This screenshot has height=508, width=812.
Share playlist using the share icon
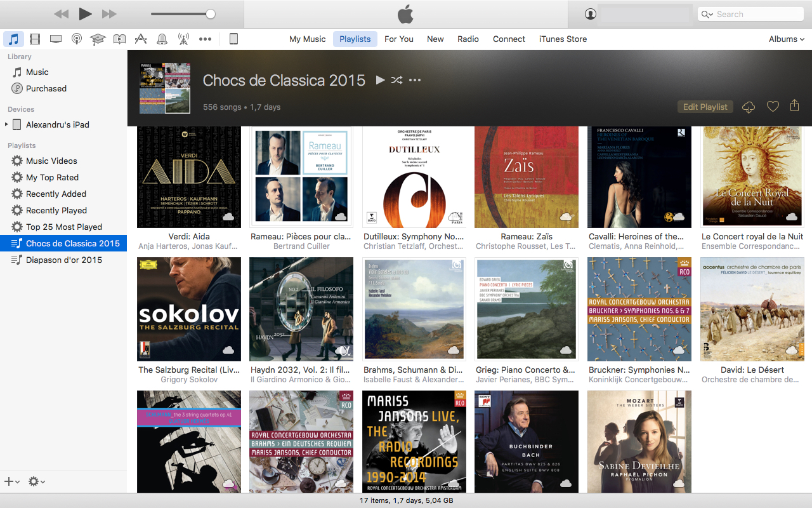[794, 106]
